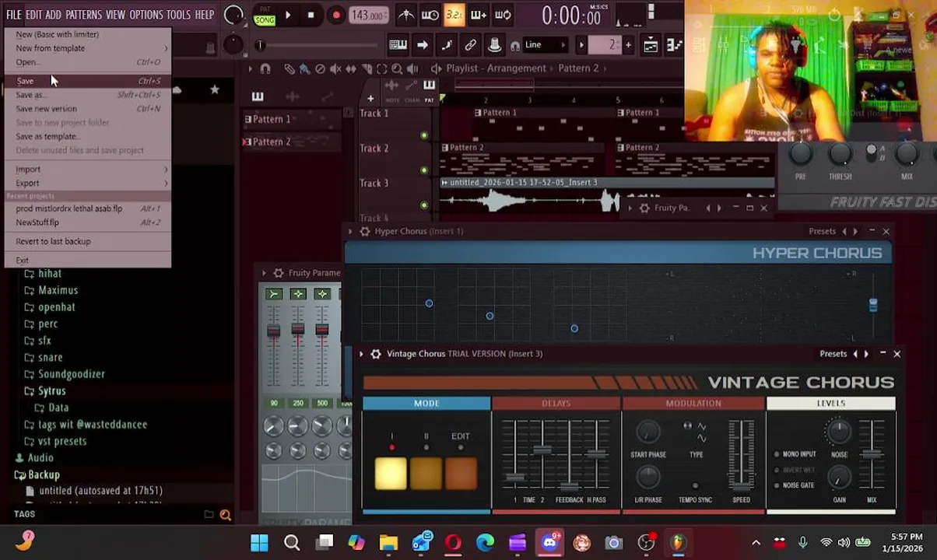Click the transport Play button

pyautogui.click(x=288, y=15)
